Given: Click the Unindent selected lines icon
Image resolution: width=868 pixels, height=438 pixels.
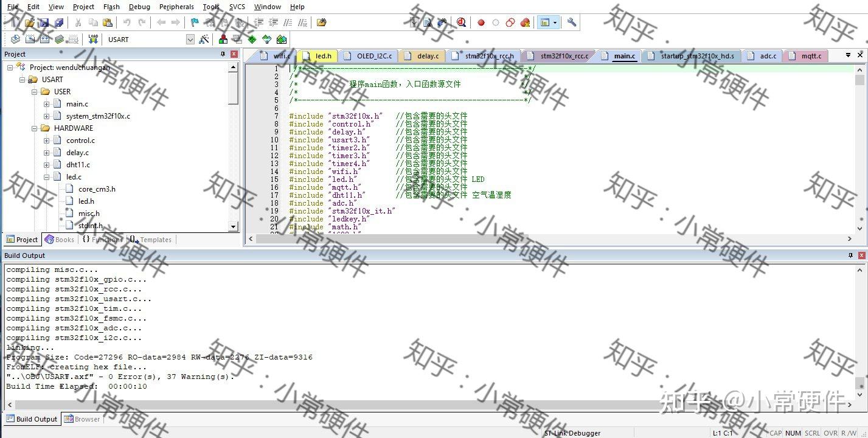Looking at the screenshot, I should pyautogui.click(x=273, y=23).
